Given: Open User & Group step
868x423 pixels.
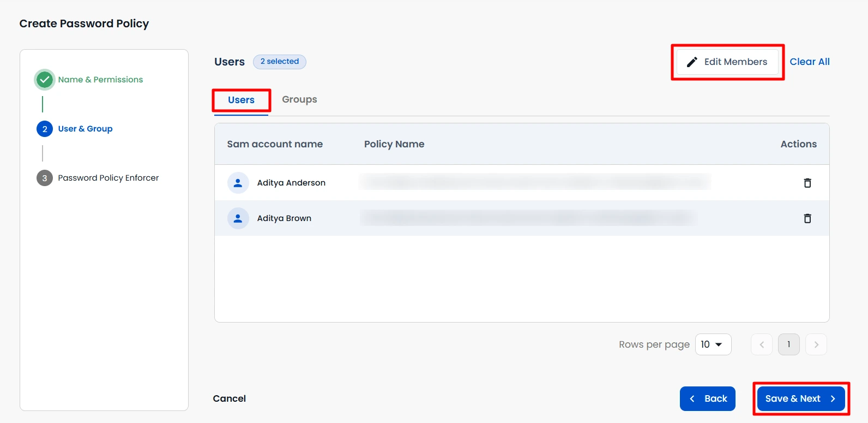Looking at the screenshot, I should [85, 129].
